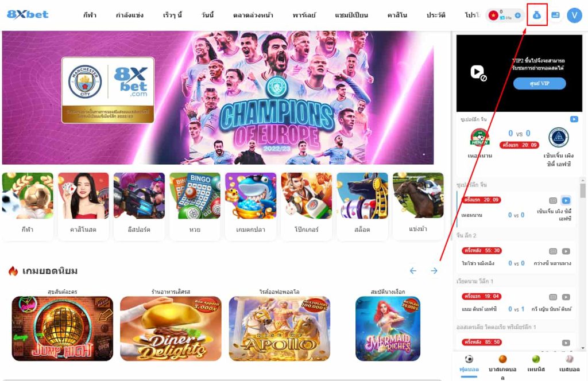Switch to the เทนนิส tennis tab
The width and height of the screenshot is (588, 381).
tap(536, 364)
